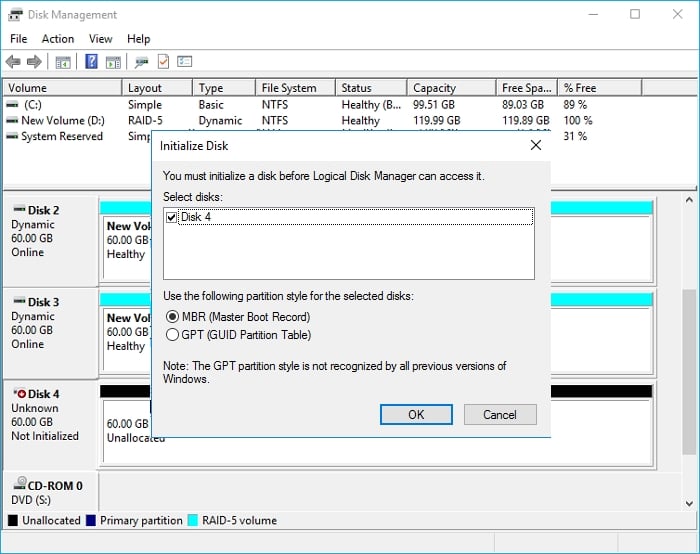Click the Connect/Rescan disk toolbar icon
Image resolution: width=700 pixels, height=554 pixels.
(x=142, y=62)
